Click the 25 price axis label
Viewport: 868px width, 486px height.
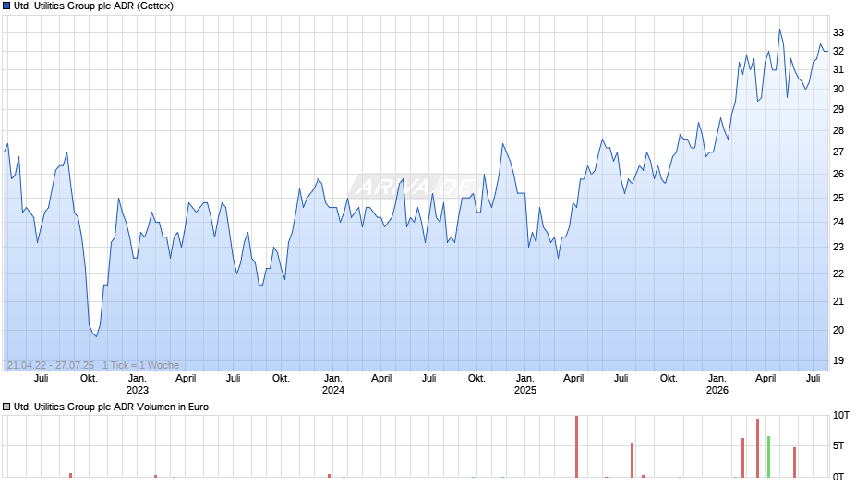click(x=838, y=199)
